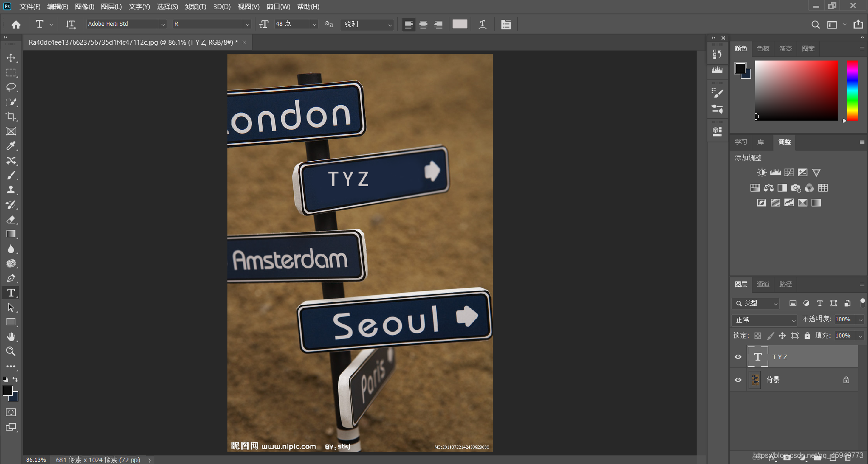Select the Path Selection tool
Screen dimensions: 868x464
11,308
